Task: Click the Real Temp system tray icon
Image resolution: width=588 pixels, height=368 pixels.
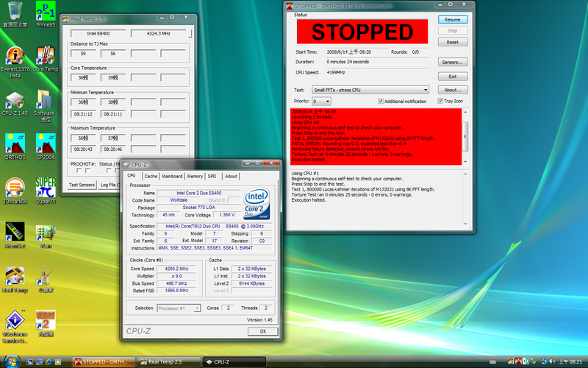Action: 511,361
